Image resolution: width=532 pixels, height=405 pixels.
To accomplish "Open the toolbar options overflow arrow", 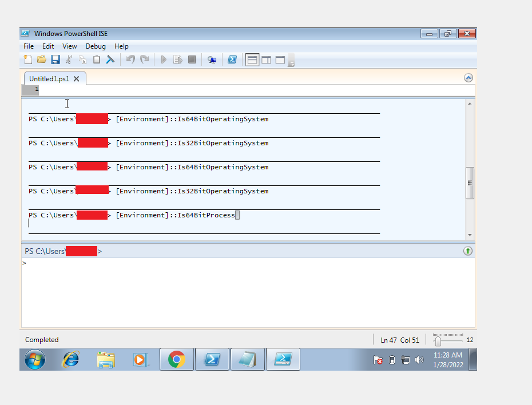I will [x=291, y=60].
